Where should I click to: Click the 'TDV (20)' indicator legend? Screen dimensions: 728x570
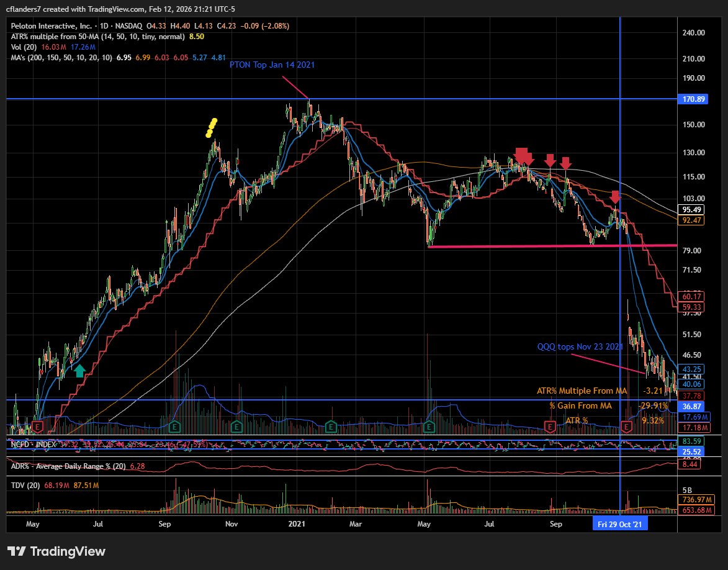25,485
